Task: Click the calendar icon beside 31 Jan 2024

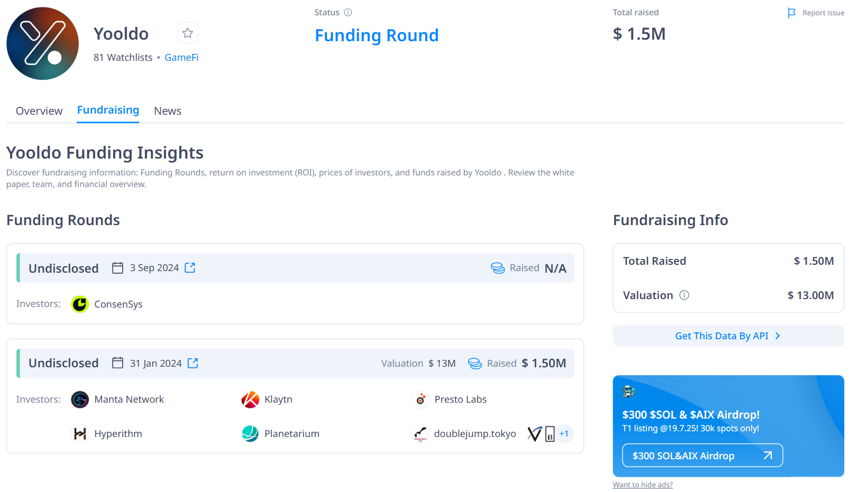Action: pos(117,363)
